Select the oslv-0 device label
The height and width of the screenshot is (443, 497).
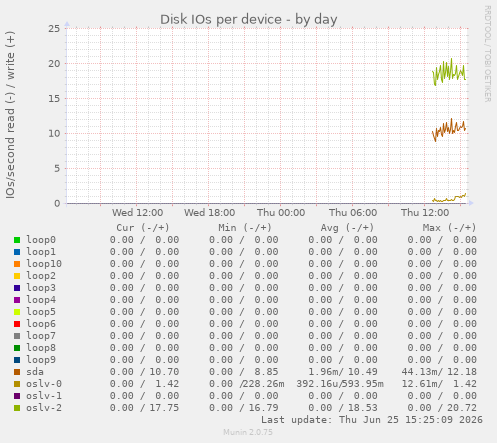coord(44,384)
